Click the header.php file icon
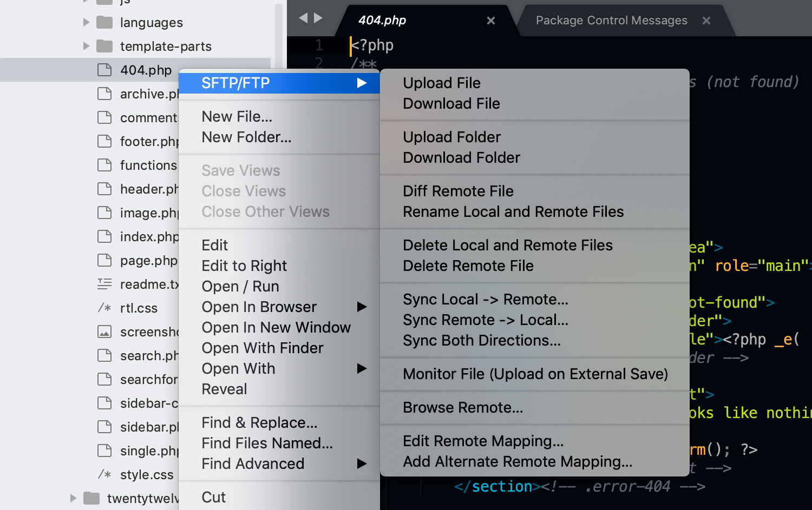Image resolution: width=812 pixels, height=510 pixels. pyautogui.click(x=104, y=189)
